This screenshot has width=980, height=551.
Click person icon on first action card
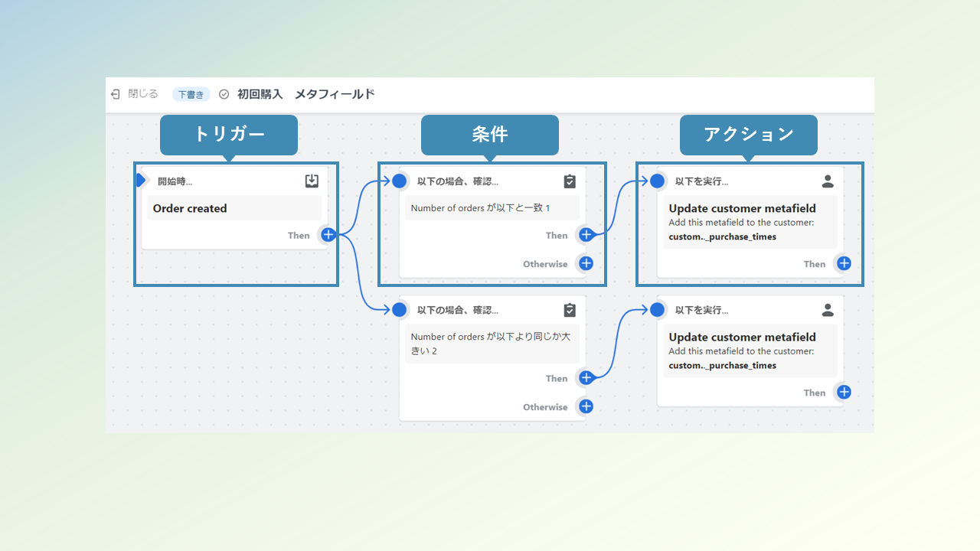click(828, 181)
